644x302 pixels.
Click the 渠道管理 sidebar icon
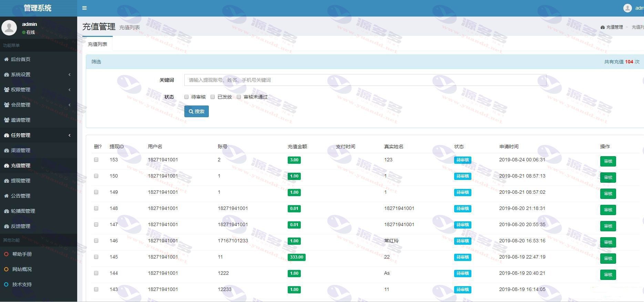6,150
